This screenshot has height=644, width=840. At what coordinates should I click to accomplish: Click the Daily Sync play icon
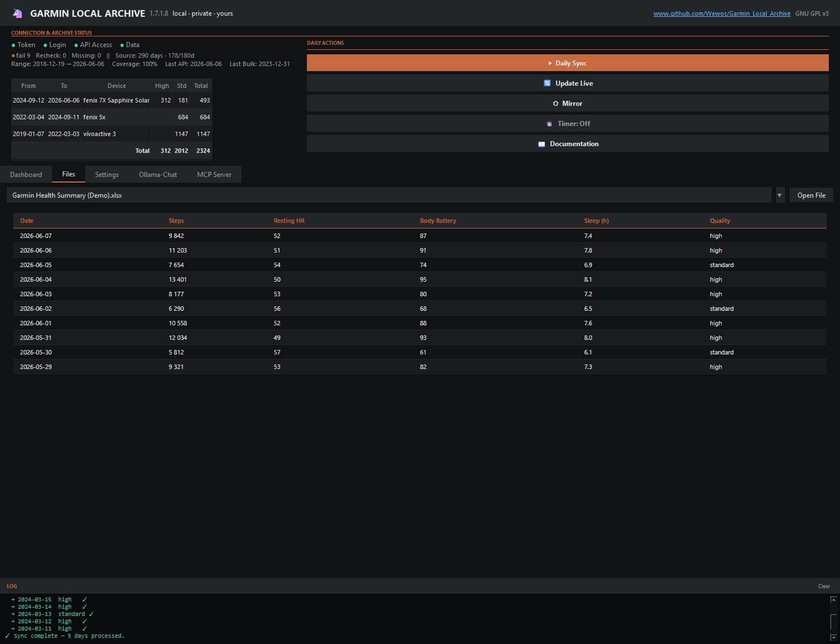pyautogui.click(x=550, y=63)
